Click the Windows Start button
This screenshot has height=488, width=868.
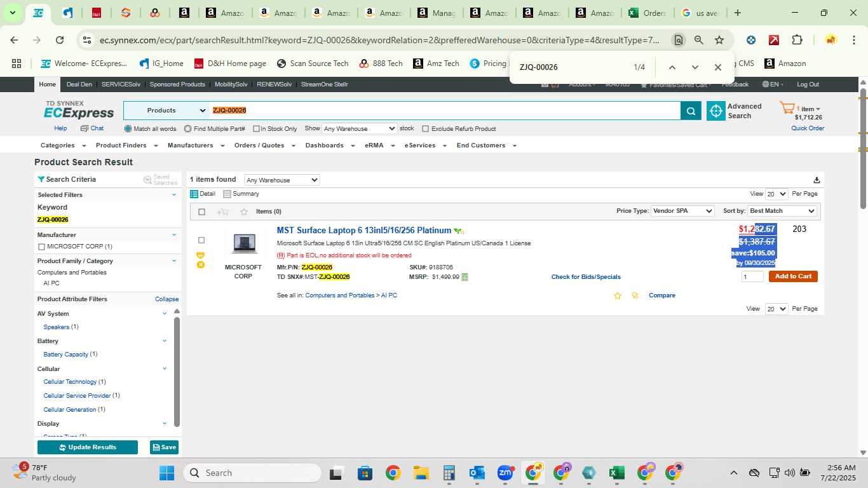[x=166, y=473]
